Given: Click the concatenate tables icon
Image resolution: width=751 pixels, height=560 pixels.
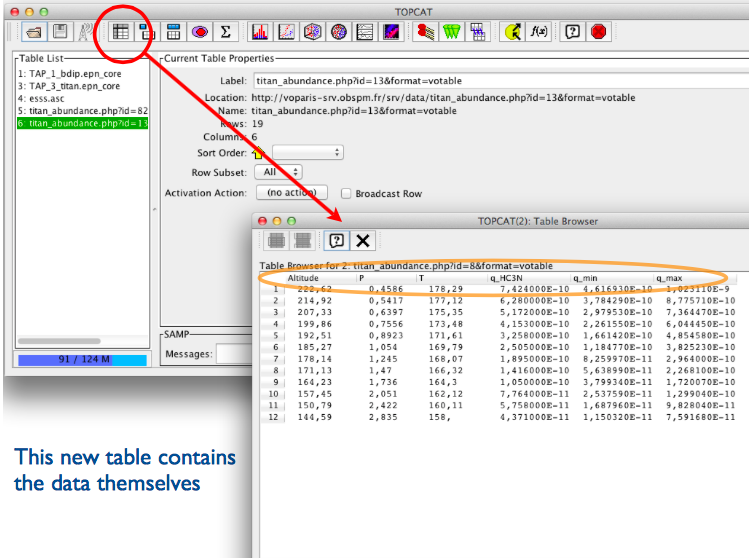Looking at the screenshot, I should [478, 32].
